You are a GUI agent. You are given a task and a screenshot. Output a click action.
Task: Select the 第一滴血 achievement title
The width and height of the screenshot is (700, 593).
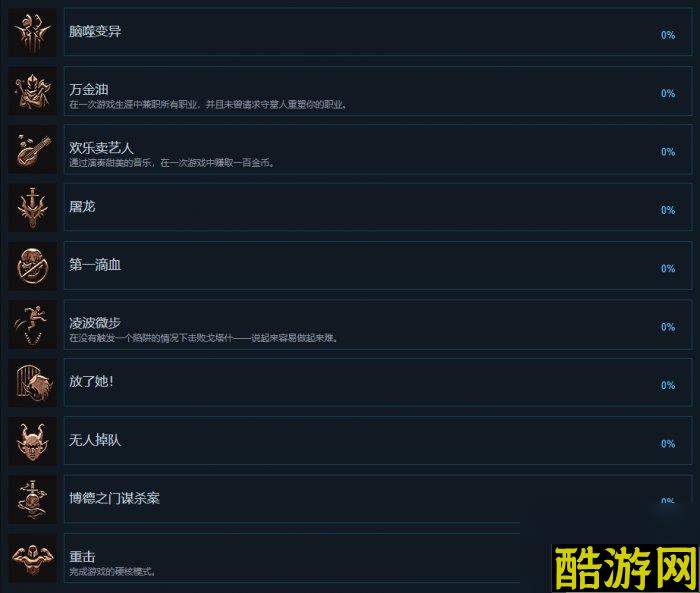[x=95, y=265]
